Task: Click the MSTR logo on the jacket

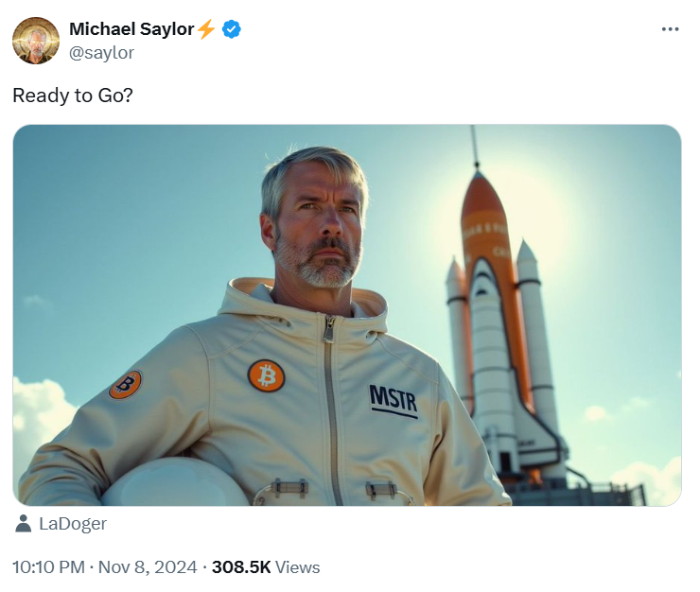Action: [x=394, y=400]
